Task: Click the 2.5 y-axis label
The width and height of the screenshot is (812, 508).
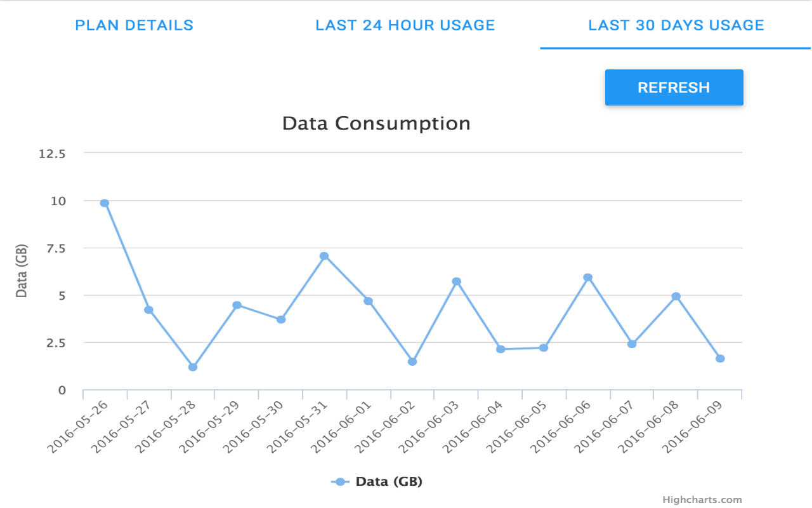Action: pos(56,343)
